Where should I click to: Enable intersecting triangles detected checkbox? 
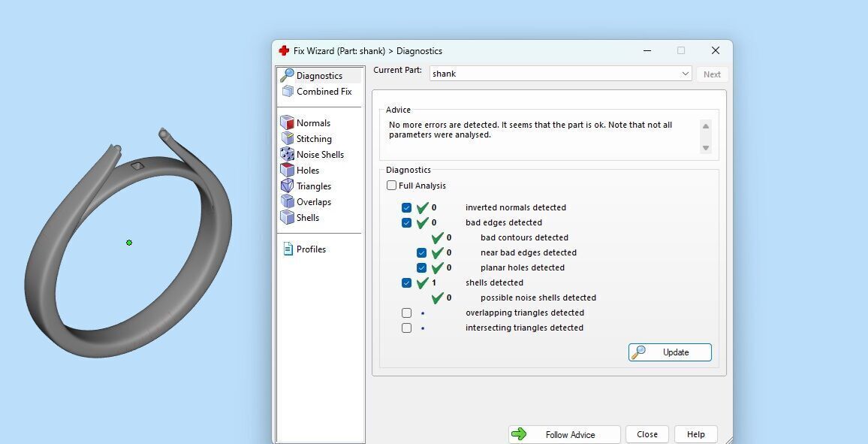406,328
